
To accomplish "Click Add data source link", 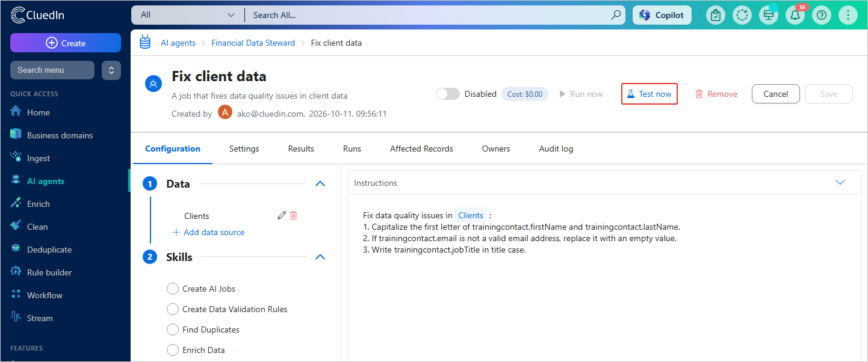I will (x=208, y=232).
